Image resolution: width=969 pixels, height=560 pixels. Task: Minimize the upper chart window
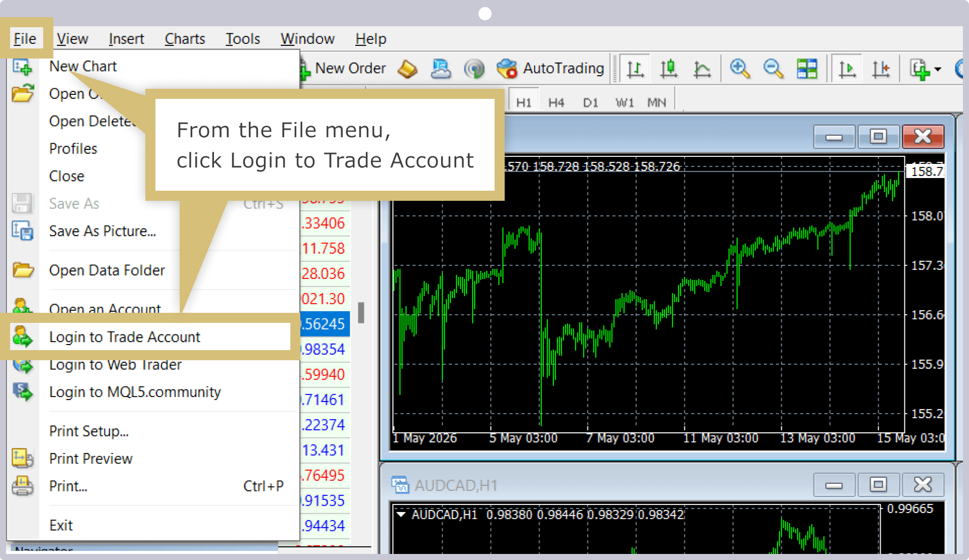click(x=834, y=136)
